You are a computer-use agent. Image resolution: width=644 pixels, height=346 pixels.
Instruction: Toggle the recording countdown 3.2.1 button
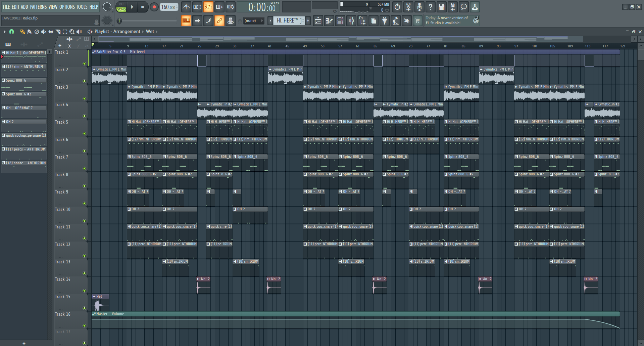coord(208,7)
